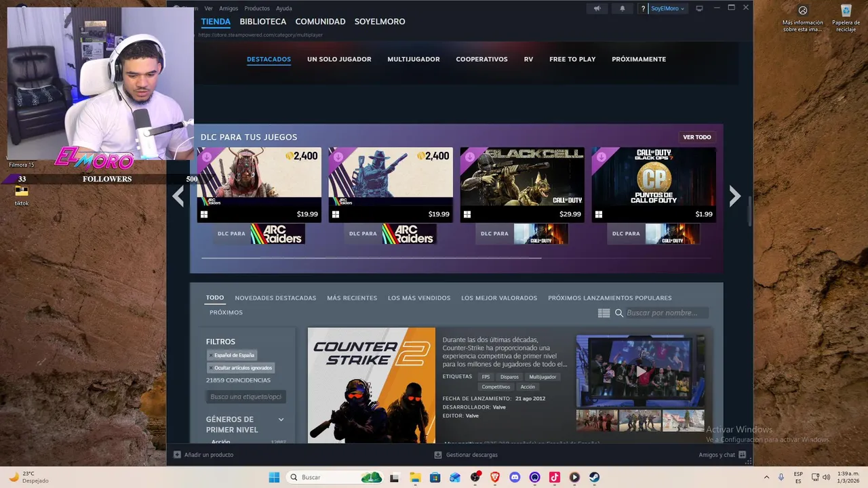Click the Busca una etiqueta input
Viewport: 868px width, 488px height.
[246, 396]
